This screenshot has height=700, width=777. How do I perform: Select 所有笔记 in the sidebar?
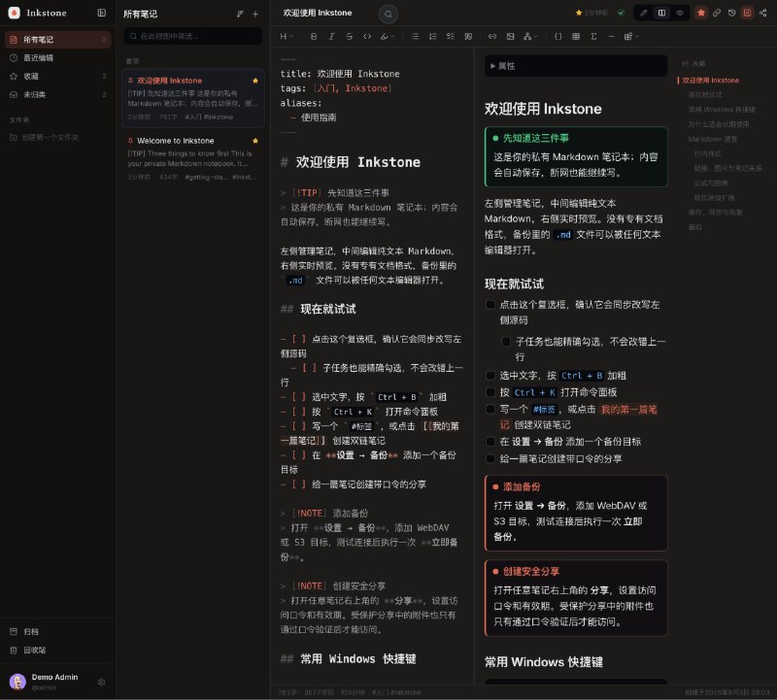coord(58,40)
